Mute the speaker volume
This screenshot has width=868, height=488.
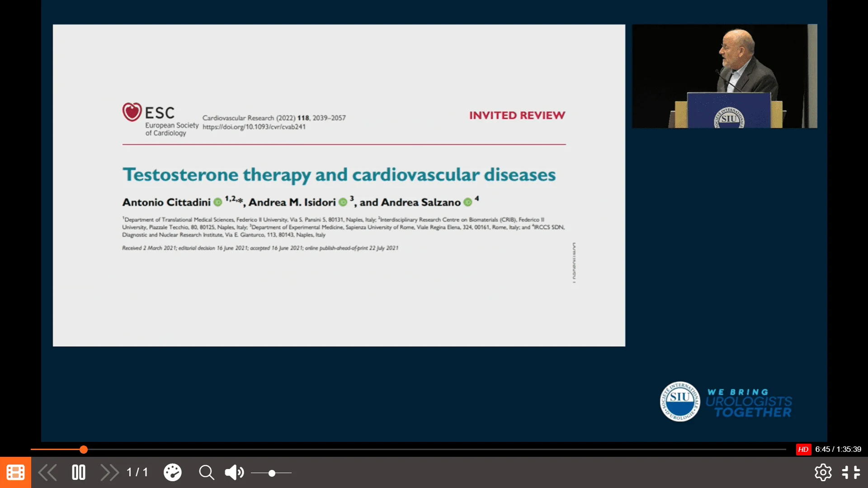click(x=234, y=473)
